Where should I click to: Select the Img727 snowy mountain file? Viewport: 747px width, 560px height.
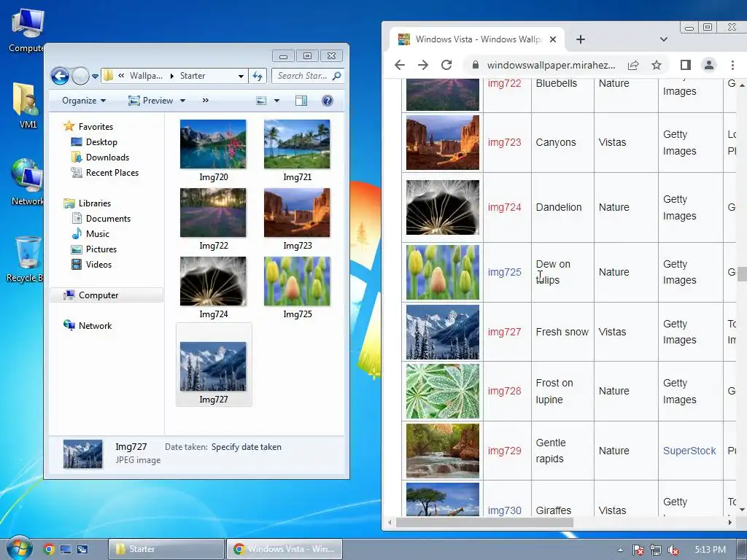[214, 366]
